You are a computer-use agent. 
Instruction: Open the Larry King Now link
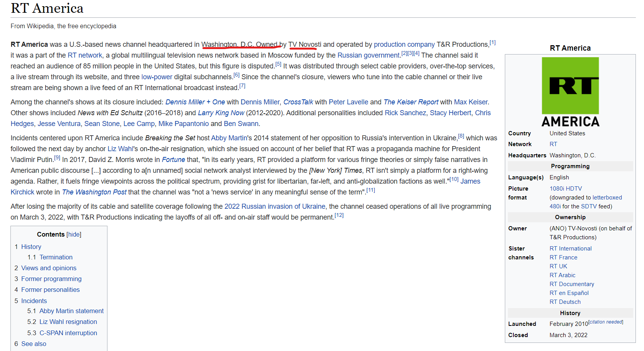[x=221, y=113]
